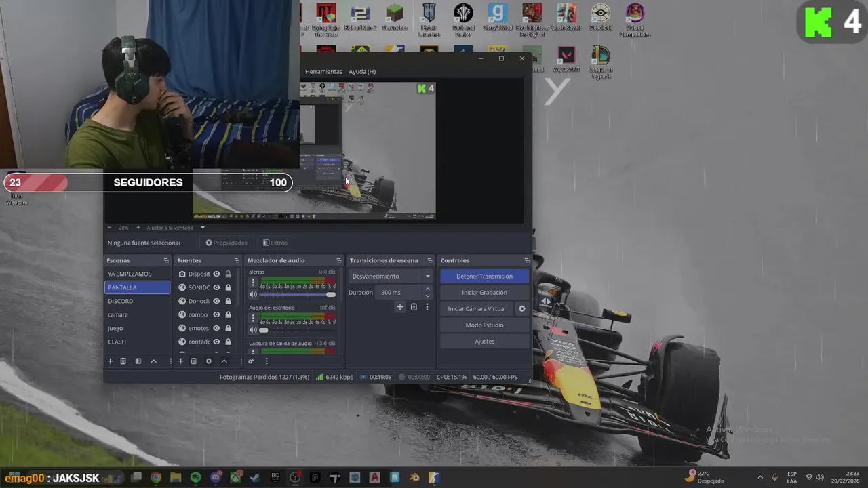The height and width of the screenshot is (488, 868).
Task: Undock the Mezclador de audio panel
Action: pyautogui.click(x=339, y=260)
